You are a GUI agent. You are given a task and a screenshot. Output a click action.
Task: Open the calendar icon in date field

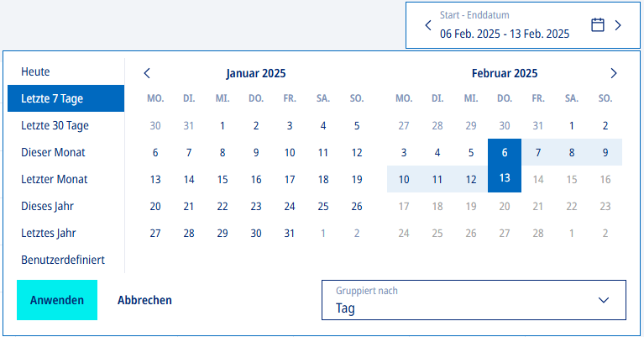[598, 25]
